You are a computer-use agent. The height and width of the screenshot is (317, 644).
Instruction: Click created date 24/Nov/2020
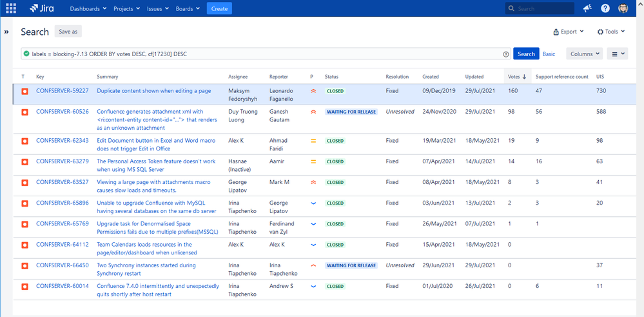click(439, 112)
